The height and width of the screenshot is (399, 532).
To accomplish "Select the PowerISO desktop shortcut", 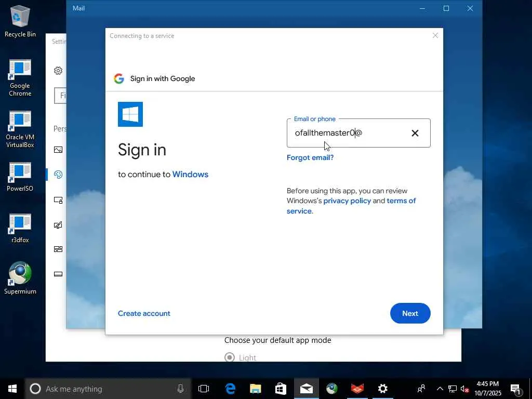I will tap(20, 177).
